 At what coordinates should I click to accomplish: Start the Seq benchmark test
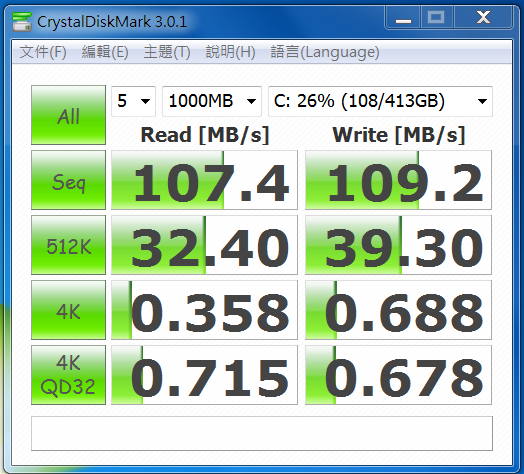[x=69, y=180]
